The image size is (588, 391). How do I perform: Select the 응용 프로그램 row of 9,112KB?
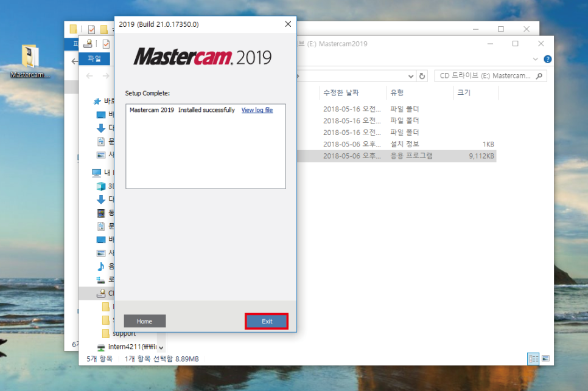pyautogui.click(x=397, y=156)
